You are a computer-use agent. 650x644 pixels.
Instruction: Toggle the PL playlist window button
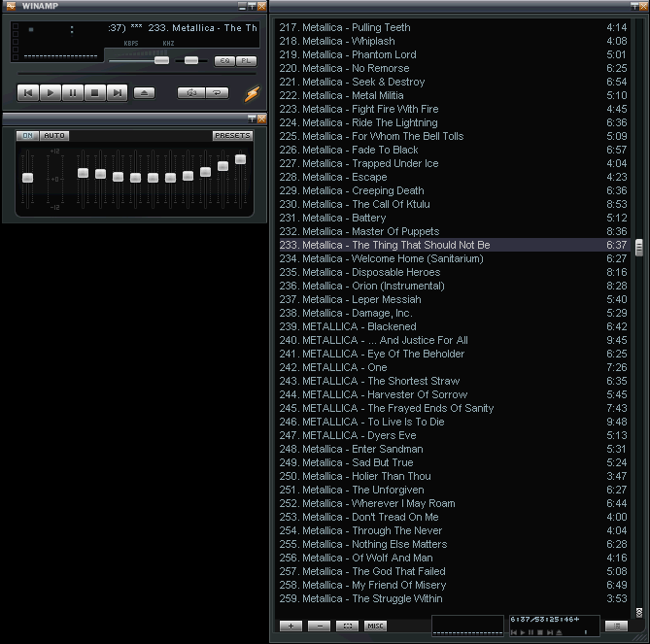(x=245, y=61)
